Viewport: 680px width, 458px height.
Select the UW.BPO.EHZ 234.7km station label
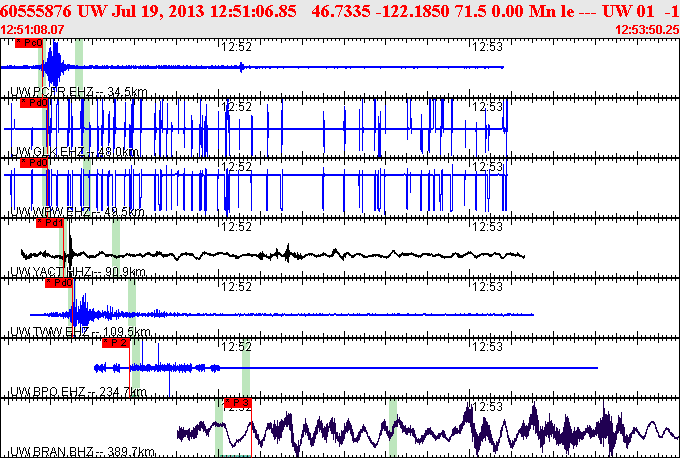pyautogui.click(x=77, y=392)
